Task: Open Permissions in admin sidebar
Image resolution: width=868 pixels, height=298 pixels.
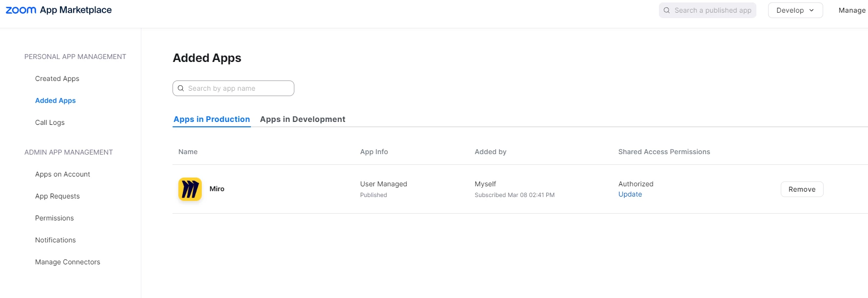Action: pyautogui.click(x=55, y=218)
